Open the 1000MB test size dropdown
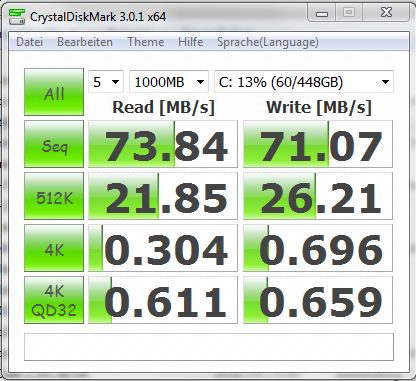The height and width of the screenshot is (381, 416). [169, 82]
